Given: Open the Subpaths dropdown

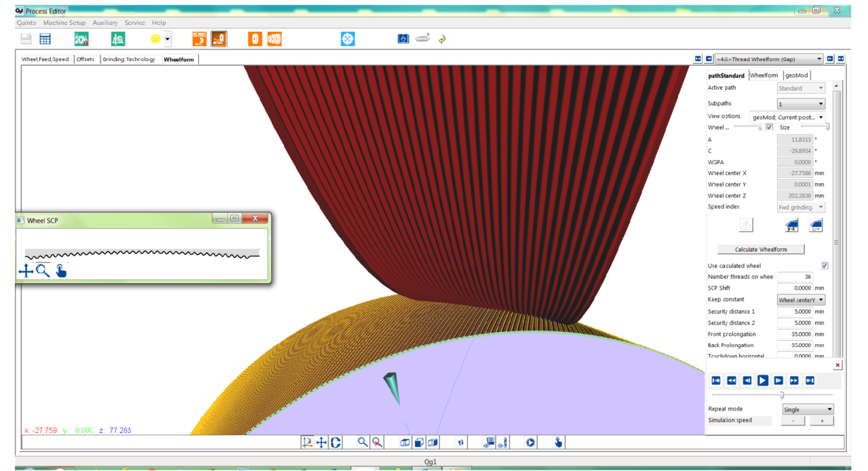Looking at the screenshot, I should point(801,104).
